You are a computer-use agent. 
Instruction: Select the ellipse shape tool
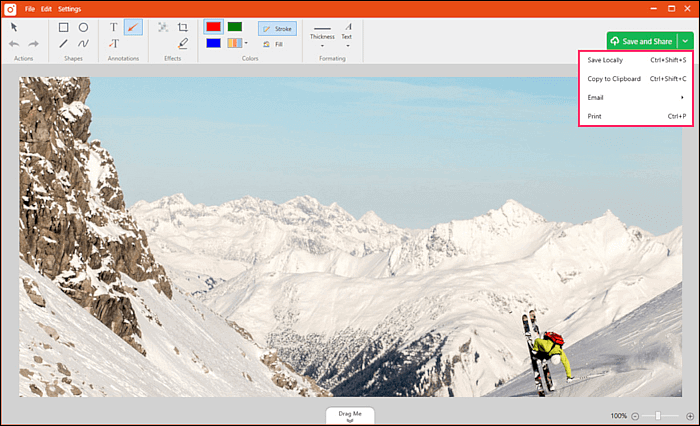[83, 27]
